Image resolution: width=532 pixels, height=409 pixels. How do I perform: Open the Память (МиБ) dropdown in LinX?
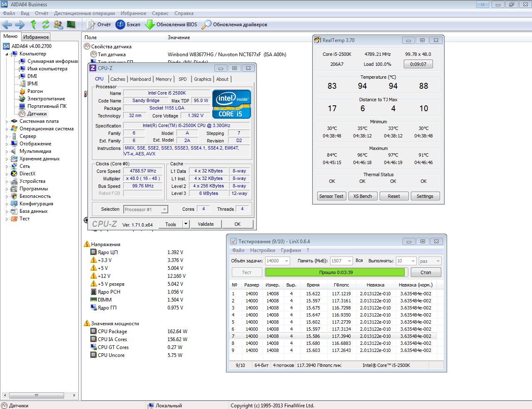(x=349, y=261)
